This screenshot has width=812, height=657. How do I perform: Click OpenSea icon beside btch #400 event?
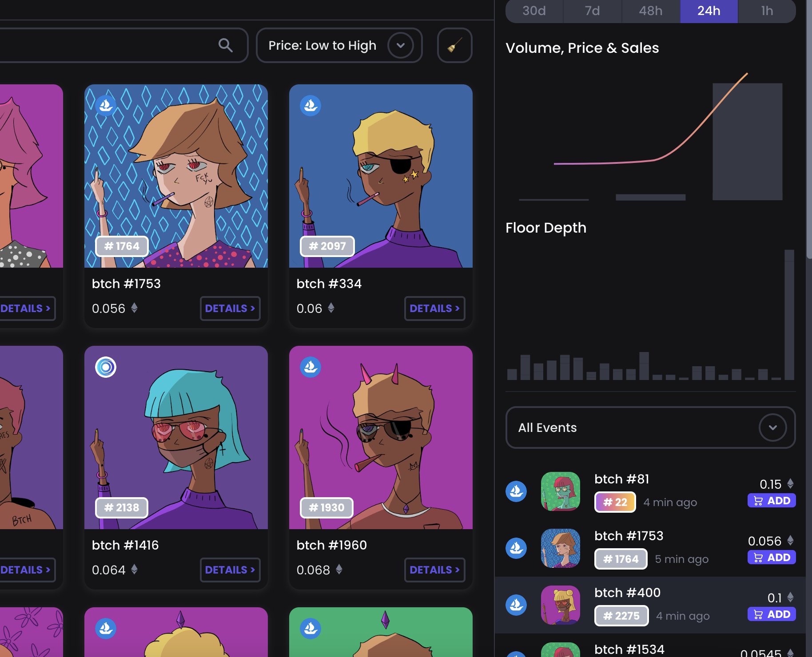point(516,605)
